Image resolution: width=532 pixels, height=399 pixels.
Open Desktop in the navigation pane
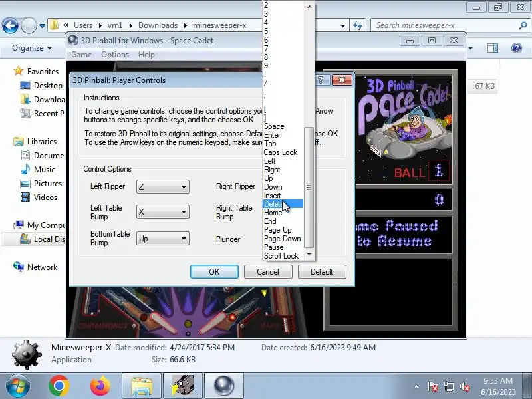[41, 86]
